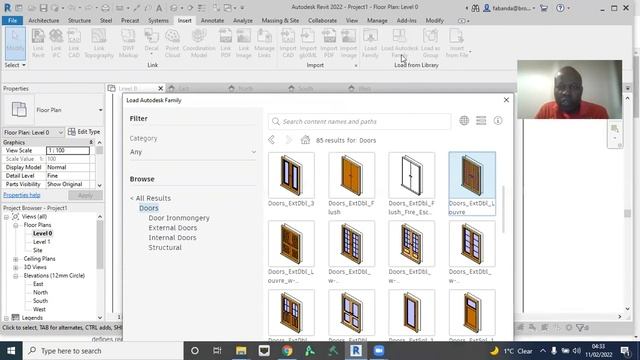The width and height of the screenshot is (640, 360).
Task: Browse the Internal Doors category
Action: click(172, 238)
